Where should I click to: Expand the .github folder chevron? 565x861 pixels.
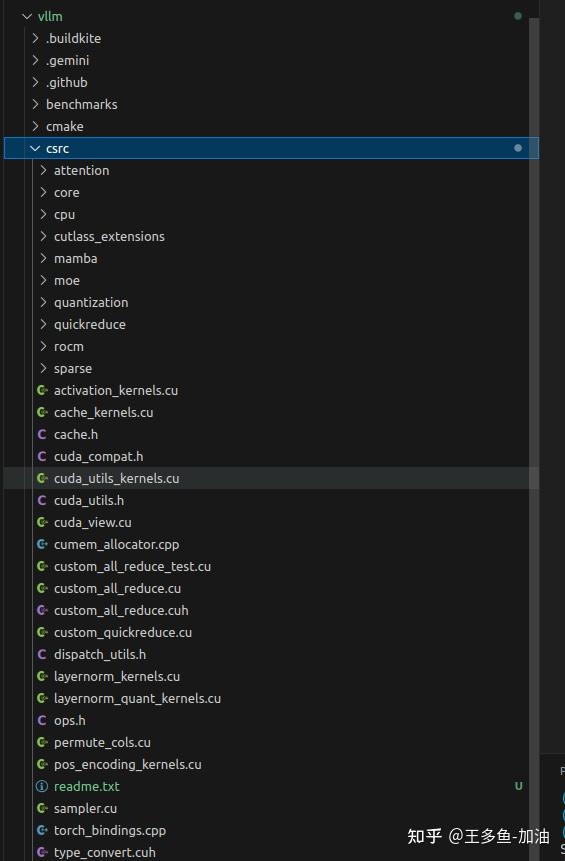[35, 82]
